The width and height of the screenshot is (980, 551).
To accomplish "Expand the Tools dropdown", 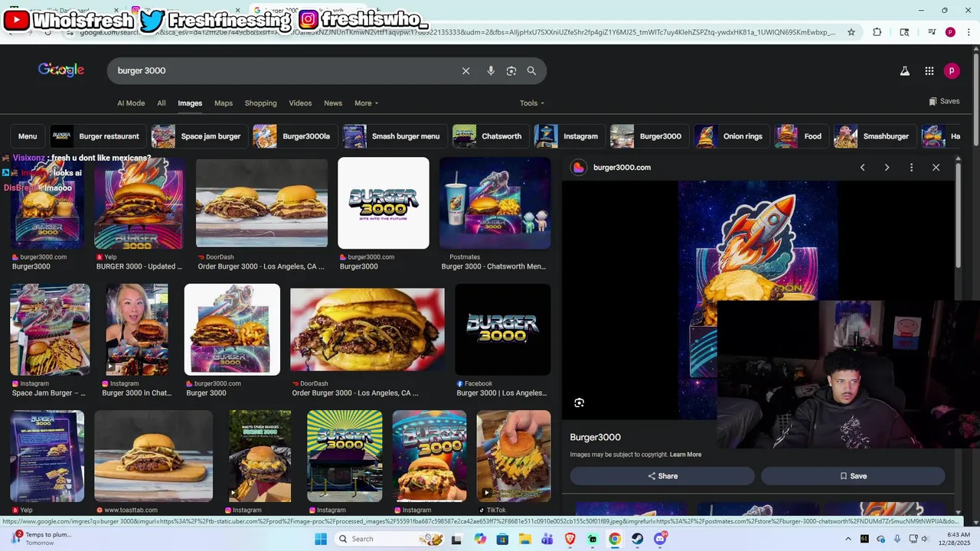I will tap(532, 103).
